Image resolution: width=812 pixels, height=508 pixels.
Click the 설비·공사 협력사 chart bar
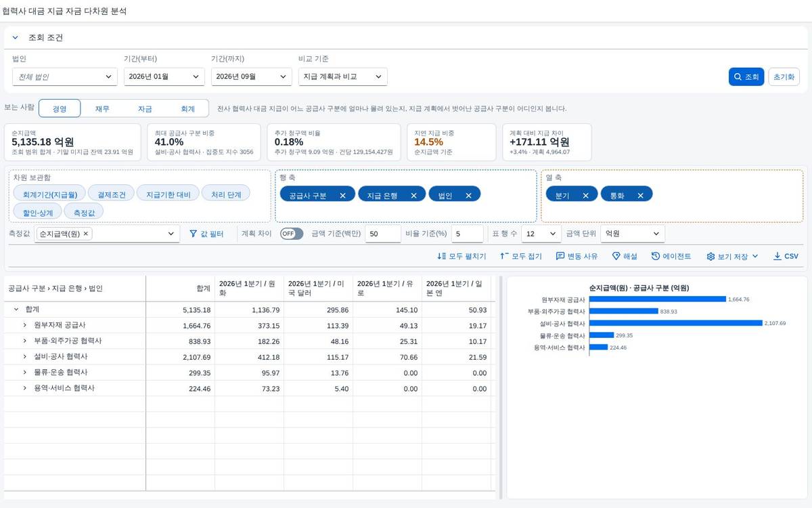675,323
